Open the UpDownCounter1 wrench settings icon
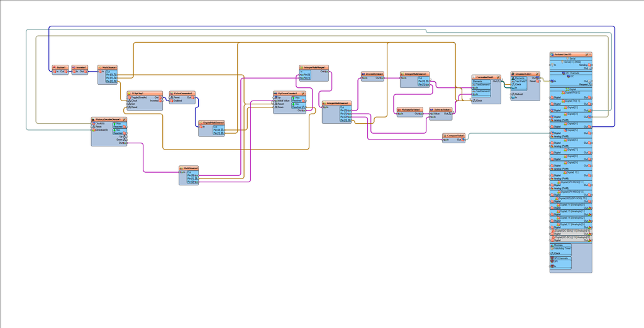This screenshot has width=644, height=328. (x=304, y=94)
